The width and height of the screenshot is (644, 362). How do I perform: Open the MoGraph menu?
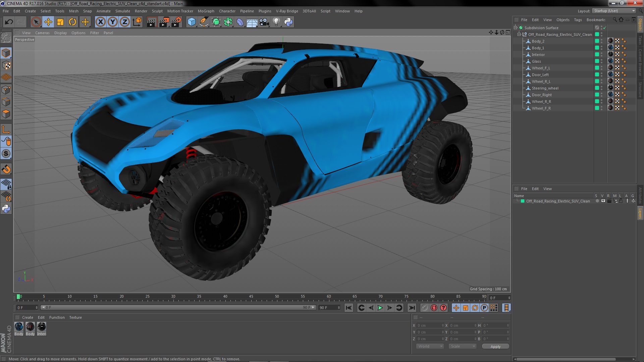point(206,11)
